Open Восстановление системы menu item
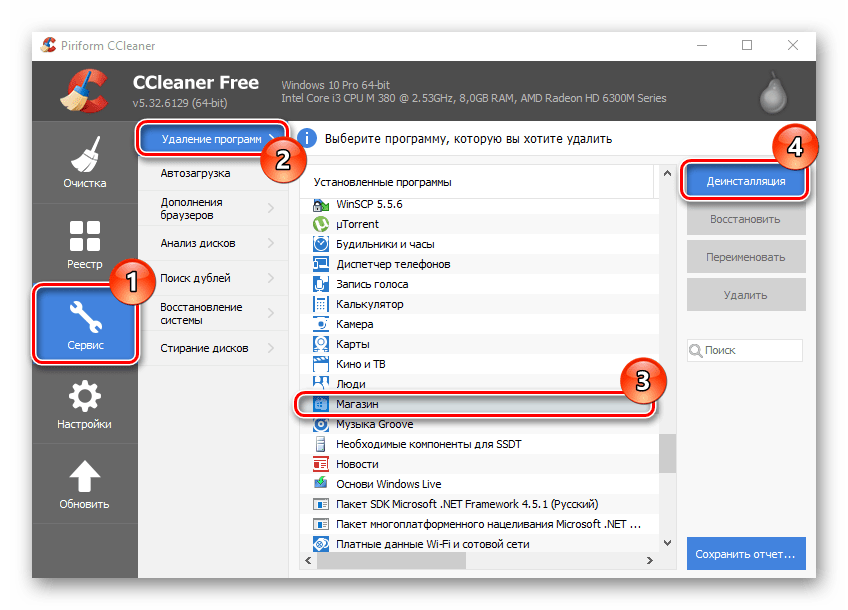 (x=202, y=313)
